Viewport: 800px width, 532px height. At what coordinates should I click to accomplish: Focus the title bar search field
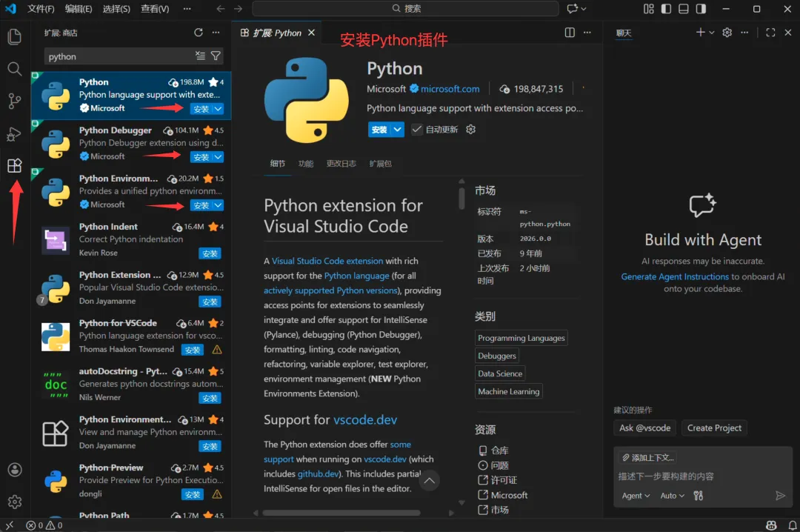(406, 9)
